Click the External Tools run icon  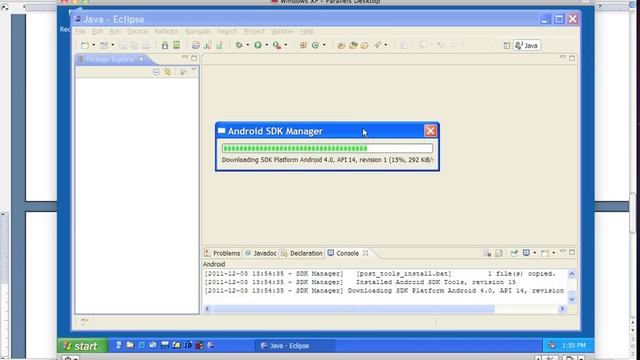pyautogui.click(x=277, y=45)
